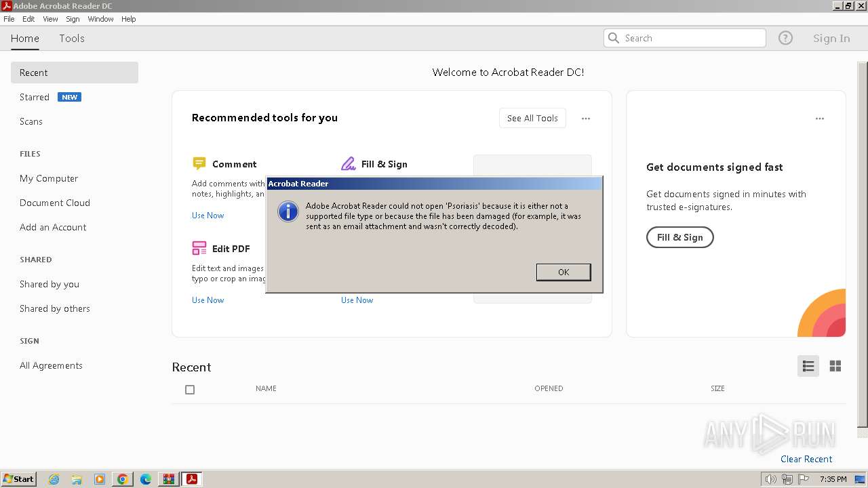Open Google Chrome from the taskbar
Screen dimensions: 868x488
[123, 479]
